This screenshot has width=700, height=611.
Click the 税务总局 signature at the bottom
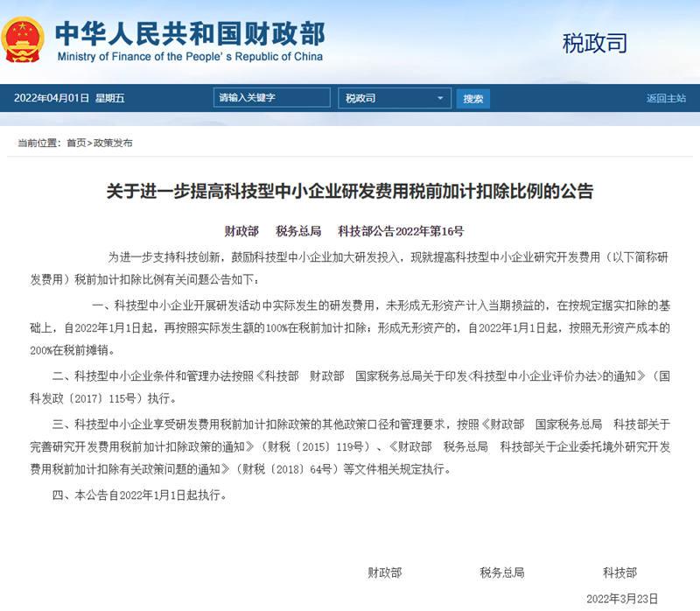tap(501, 572)
